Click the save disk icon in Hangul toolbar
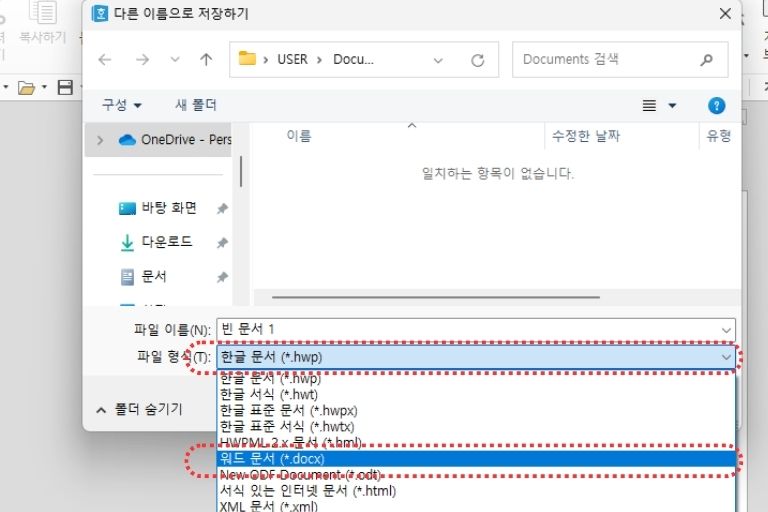This screenshot has width=768, height=512. pyautogui.click(x=65, y=88)
